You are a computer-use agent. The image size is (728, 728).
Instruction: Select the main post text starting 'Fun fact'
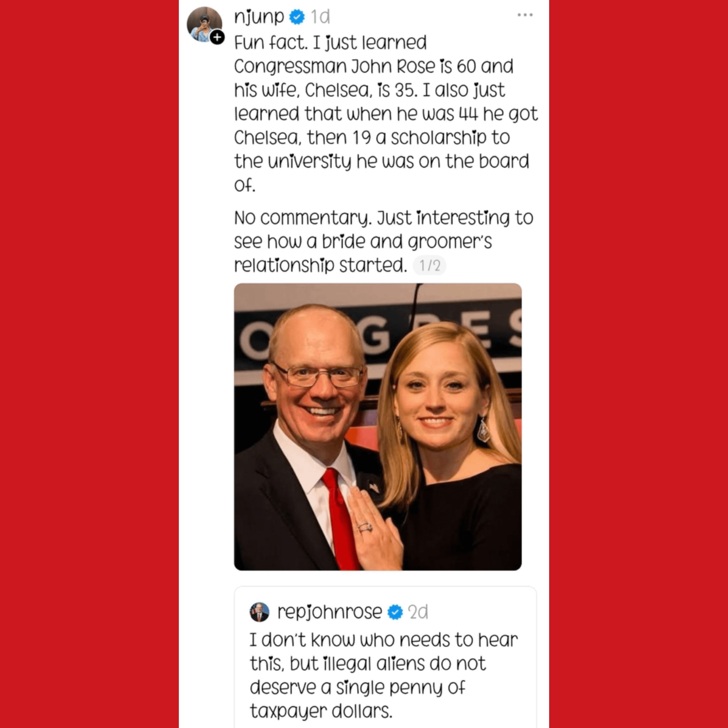click(x=385, y=114)
